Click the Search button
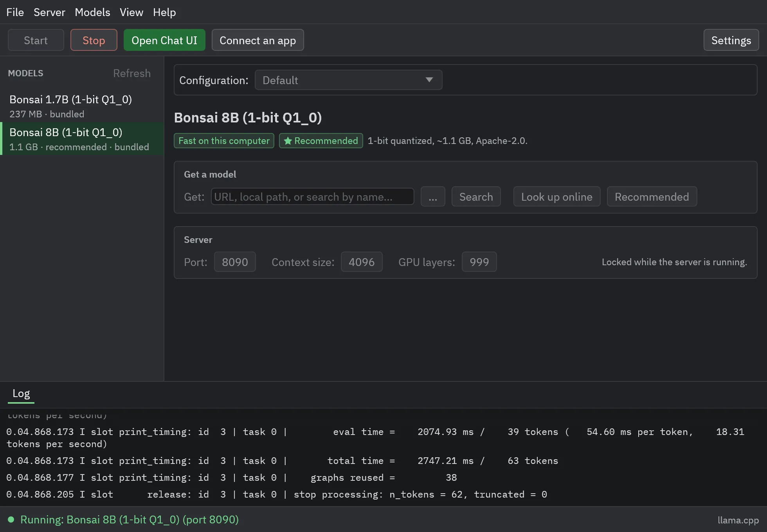767x532 pixels. 476,196
